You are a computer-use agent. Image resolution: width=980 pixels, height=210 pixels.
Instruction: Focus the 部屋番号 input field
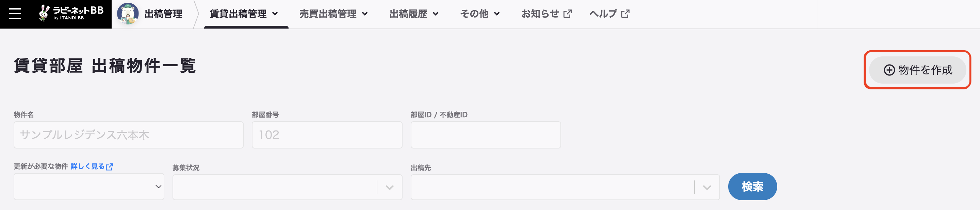pyautogui.click(x=327, y=135)
